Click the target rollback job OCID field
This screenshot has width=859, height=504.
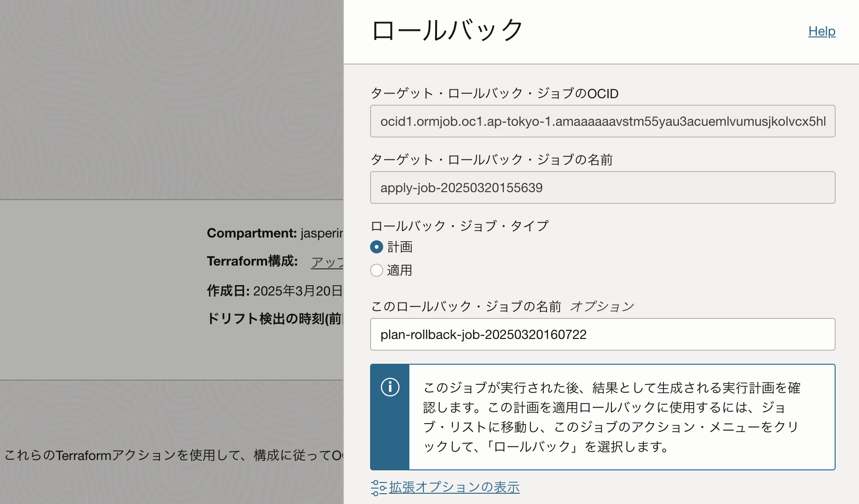point(603,121)
